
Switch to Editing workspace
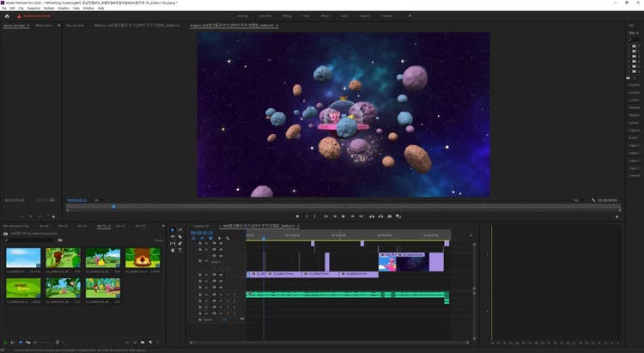tap(287, 16)
